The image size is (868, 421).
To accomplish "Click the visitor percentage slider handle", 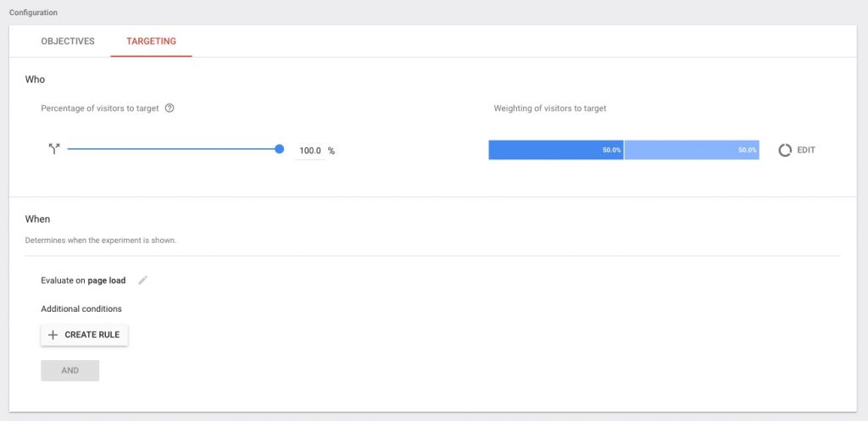I will pos(280,149).
